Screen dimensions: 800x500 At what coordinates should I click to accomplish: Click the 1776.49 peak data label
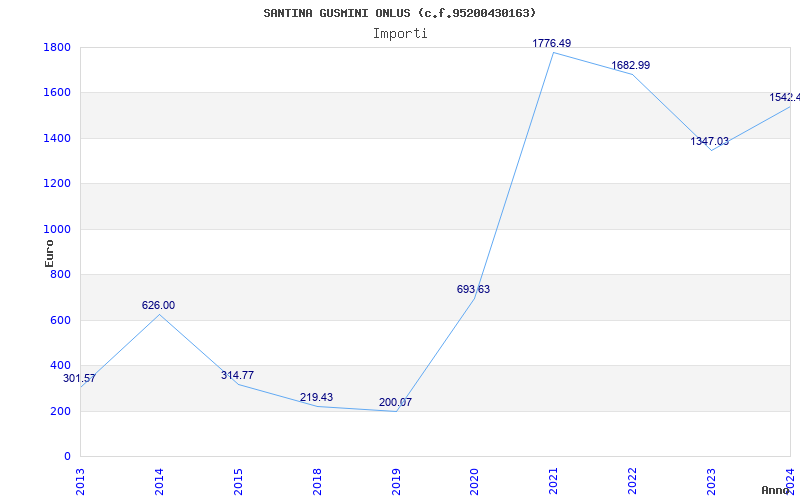552,43
